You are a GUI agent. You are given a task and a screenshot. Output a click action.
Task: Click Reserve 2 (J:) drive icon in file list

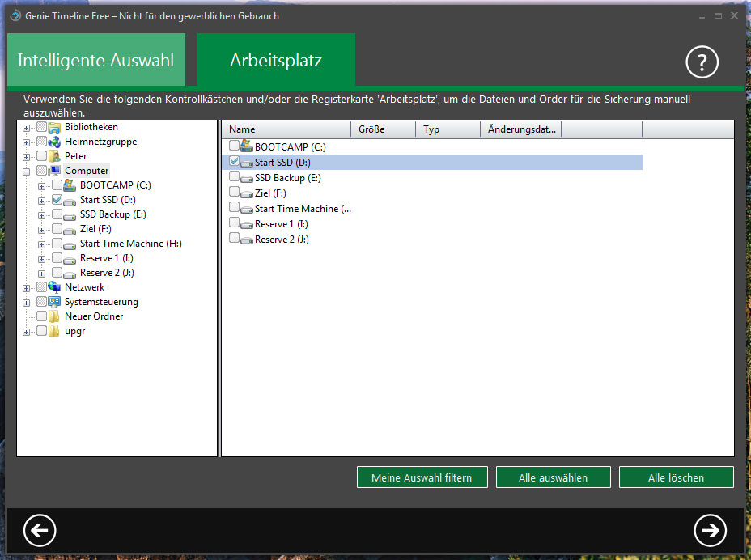click(x=247, y=240)
